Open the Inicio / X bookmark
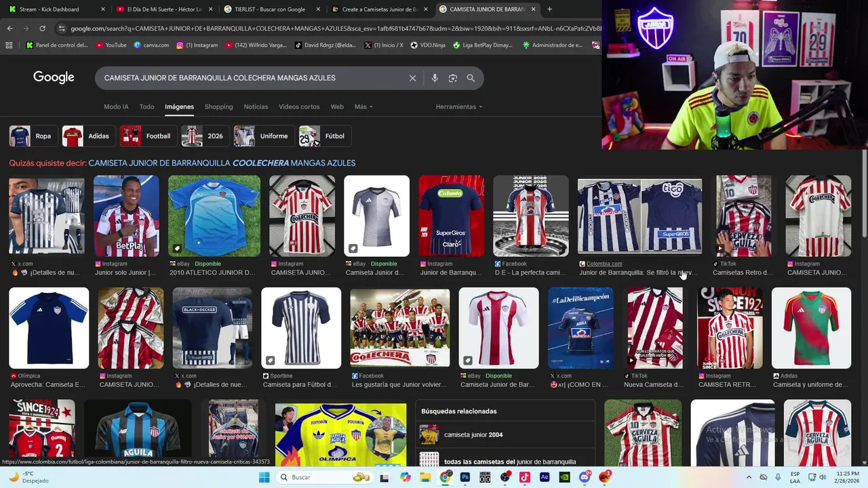The width and height of the screenshot is (868, 488). pos(384,45)
